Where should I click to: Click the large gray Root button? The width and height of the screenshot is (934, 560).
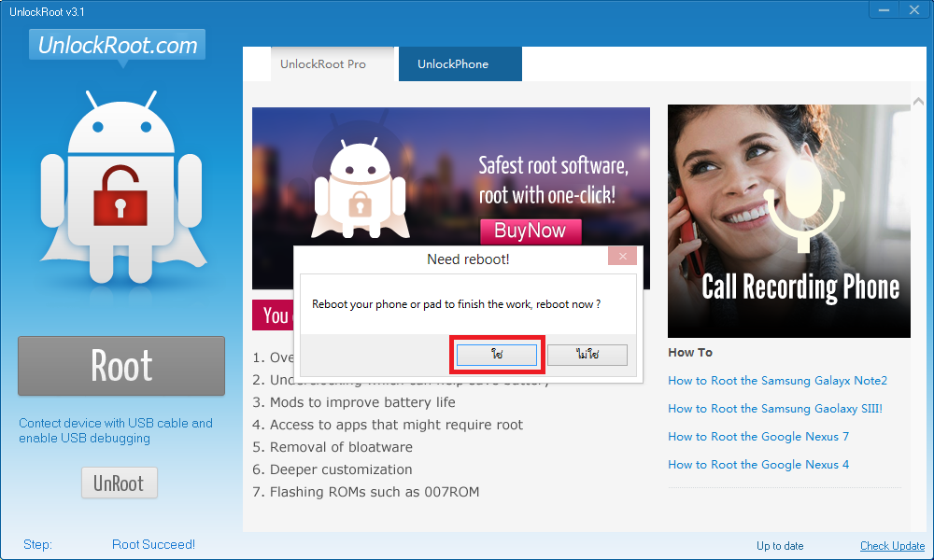[121, 365]
